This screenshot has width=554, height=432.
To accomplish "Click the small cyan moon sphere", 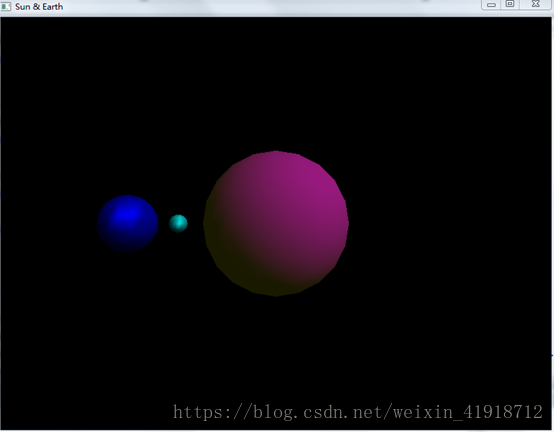I will tap(178, 223).
